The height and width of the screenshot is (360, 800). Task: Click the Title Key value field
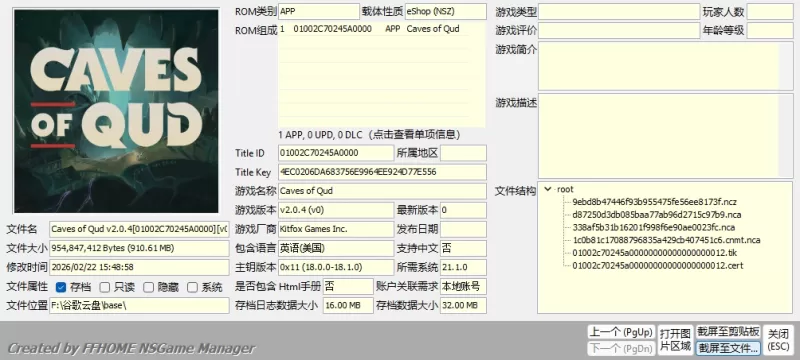tap(383, 172)
